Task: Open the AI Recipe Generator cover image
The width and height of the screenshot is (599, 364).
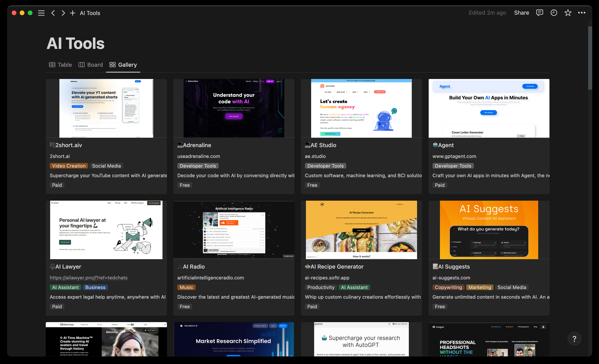Action: tap(361, 230)
